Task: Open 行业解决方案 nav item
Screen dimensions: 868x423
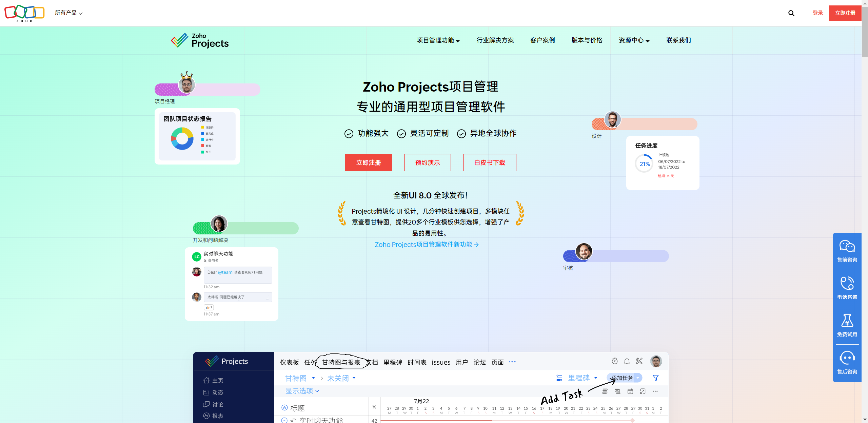Action: pyautogui.click(x=495, y=40)
